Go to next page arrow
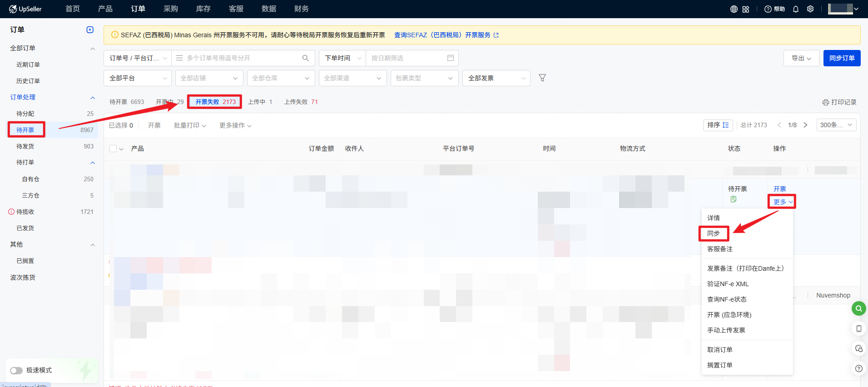This screenshot has width=868, height=387. coord(805,125)
